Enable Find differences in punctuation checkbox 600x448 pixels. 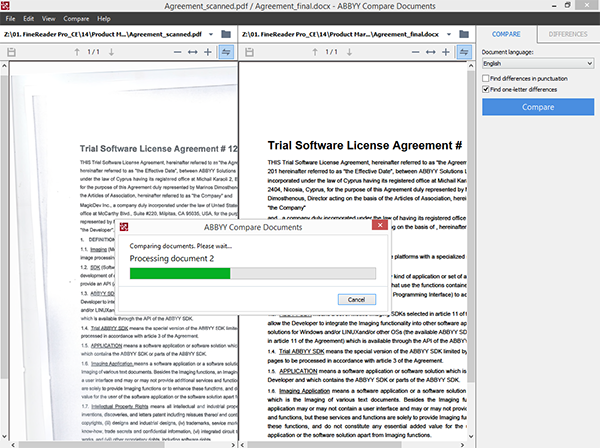click(486, 78)
